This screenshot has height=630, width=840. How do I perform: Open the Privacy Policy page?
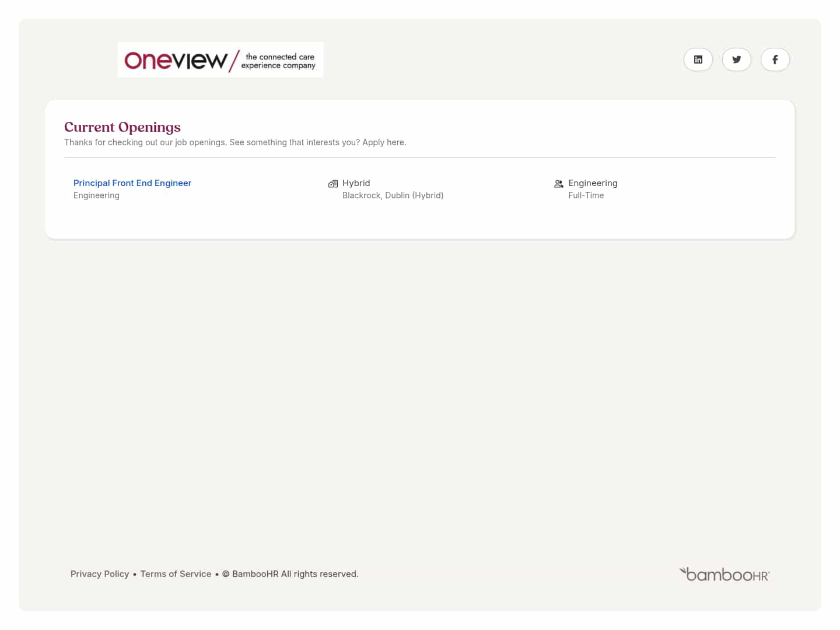click(x=100, y=573)
